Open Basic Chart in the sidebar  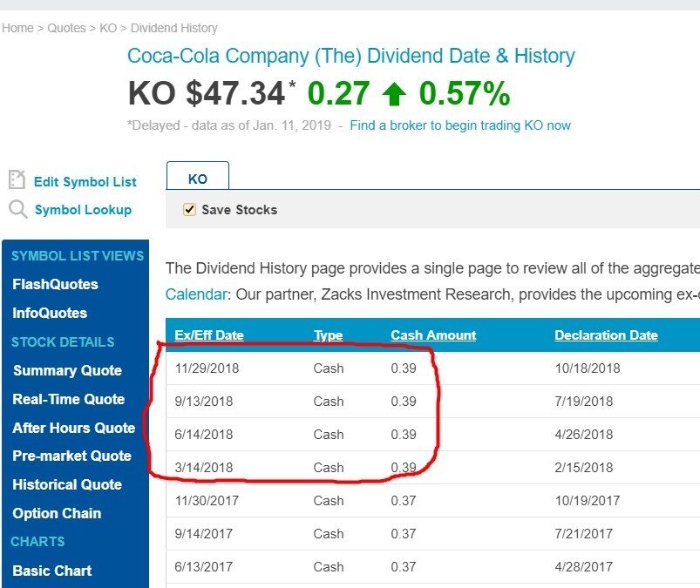pos(52,571)
